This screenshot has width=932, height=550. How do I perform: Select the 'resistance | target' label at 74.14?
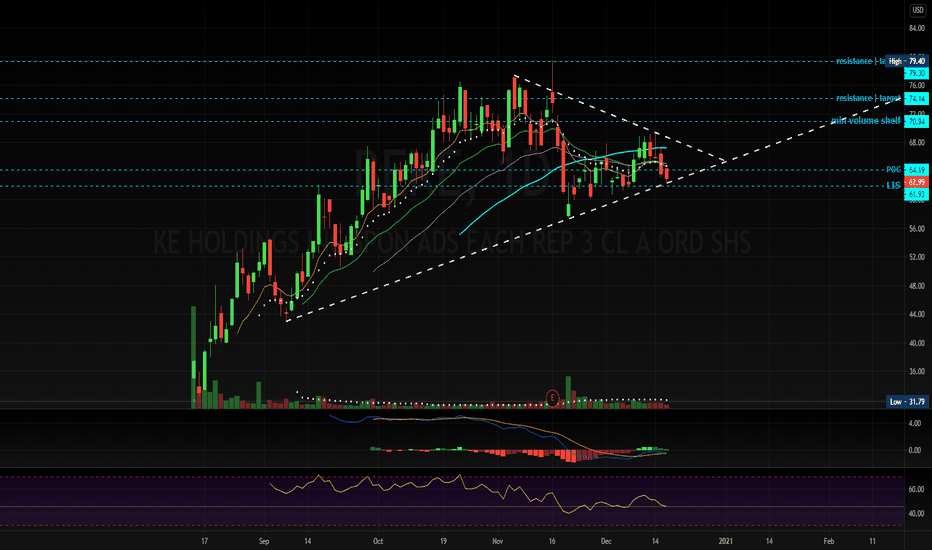tap(868, 98)
